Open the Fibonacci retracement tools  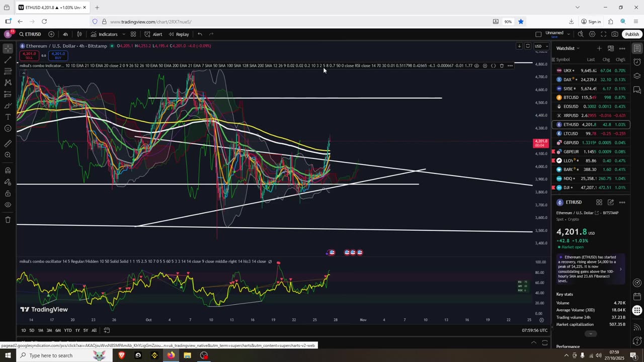point(8,71)
